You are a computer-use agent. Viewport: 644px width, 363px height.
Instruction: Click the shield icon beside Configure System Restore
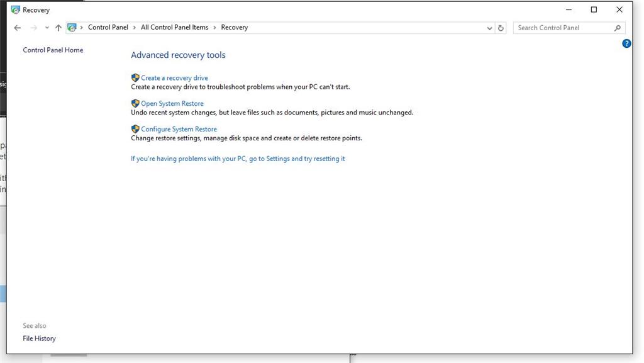135,128
